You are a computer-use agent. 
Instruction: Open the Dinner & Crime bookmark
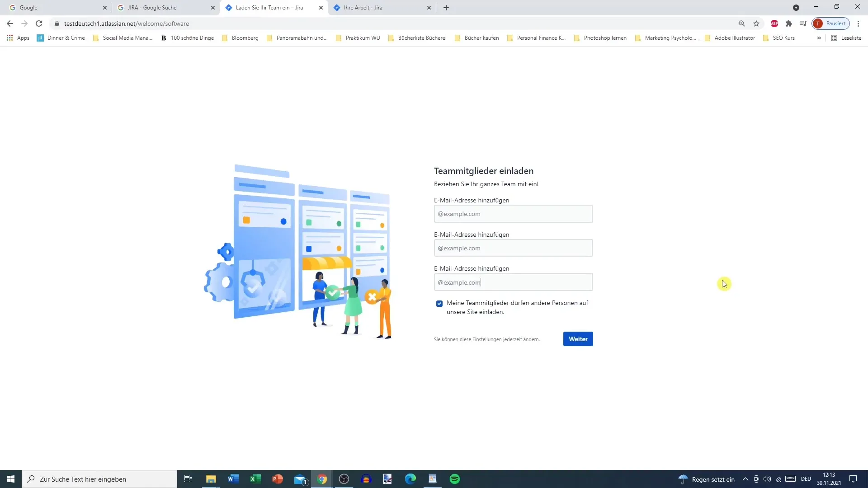[x=61, y=38]
